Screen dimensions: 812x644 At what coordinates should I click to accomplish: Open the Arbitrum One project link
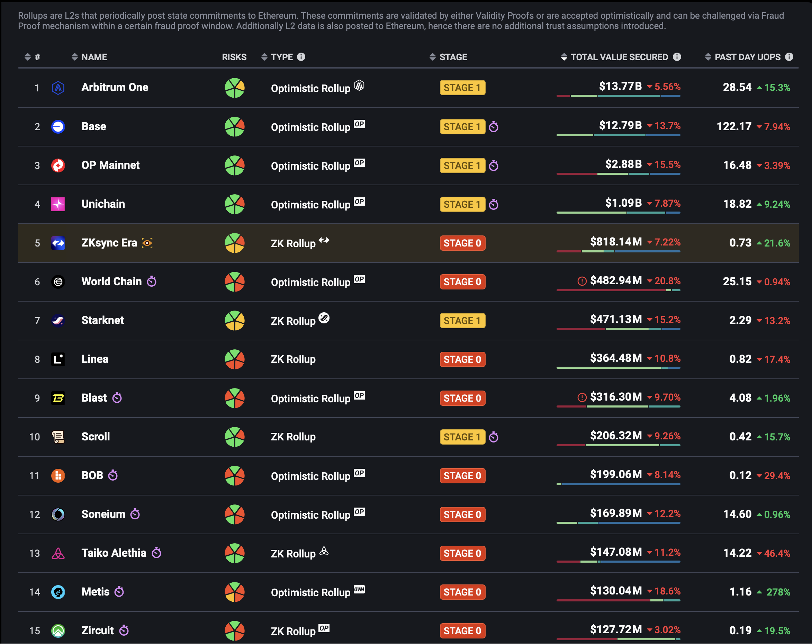point(115,87)
